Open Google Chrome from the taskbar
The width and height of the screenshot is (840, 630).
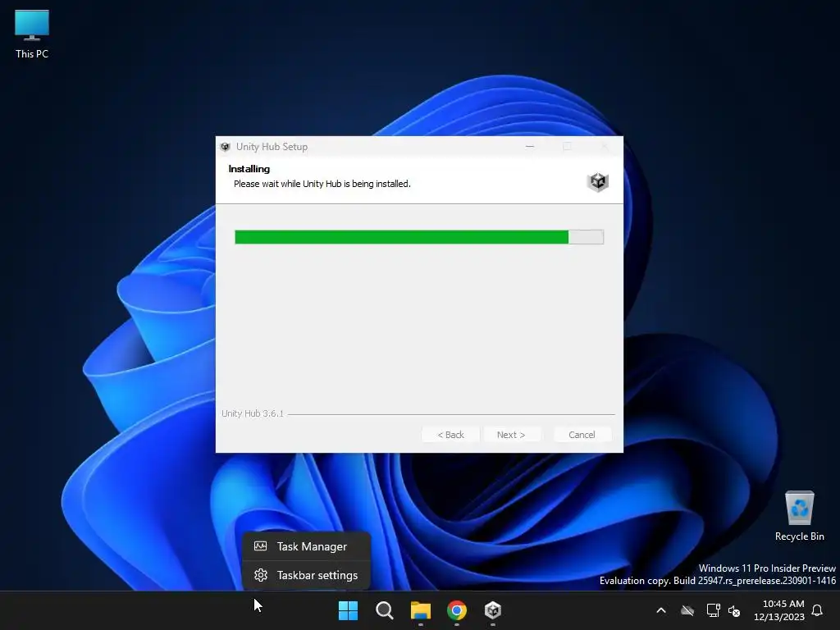click(457, 610)
